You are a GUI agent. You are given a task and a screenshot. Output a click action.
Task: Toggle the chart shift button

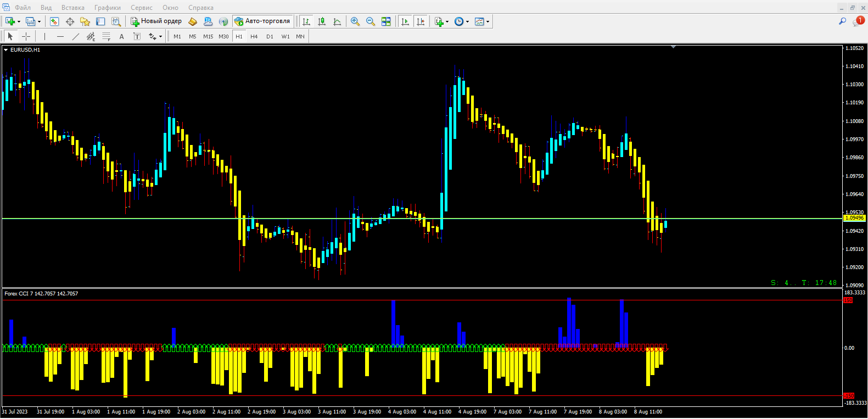pos(421,21)
